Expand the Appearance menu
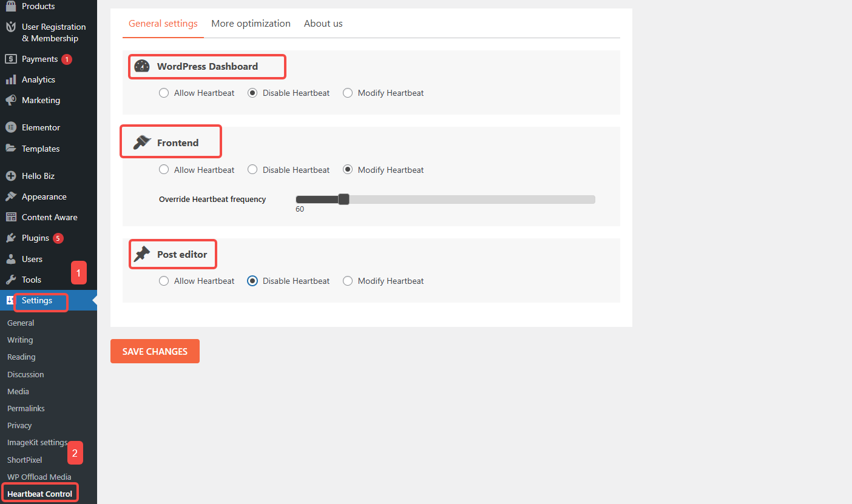The image size is (852, 504). (44, 196)
